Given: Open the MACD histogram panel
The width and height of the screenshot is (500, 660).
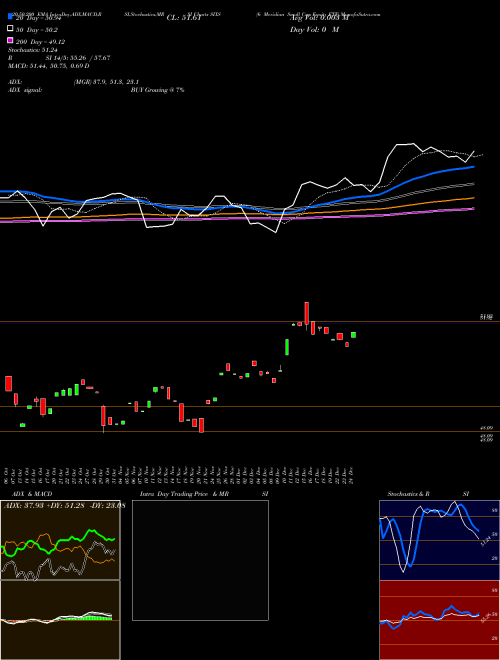Looking at the screenshot, I should click(60, 620).
